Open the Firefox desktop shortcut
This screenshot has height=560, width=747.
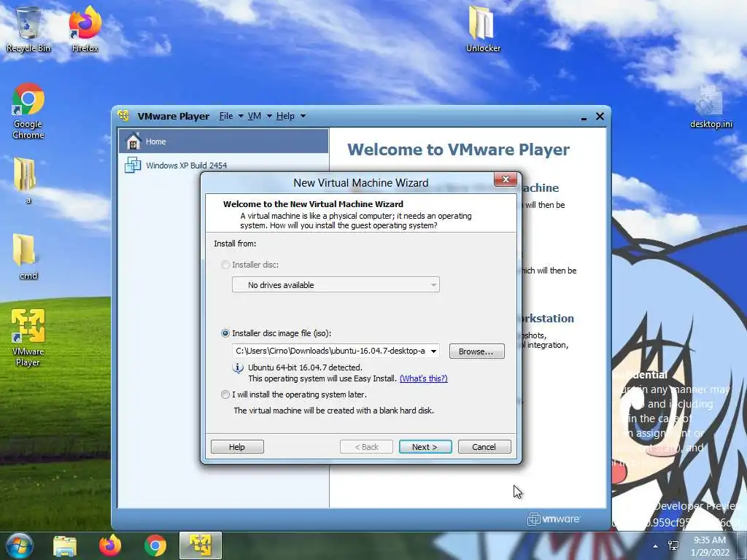pos(85,29)
